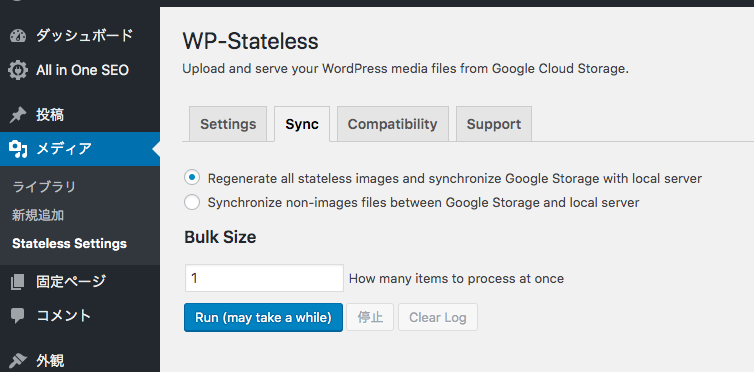Click the Clear Log button
Viewport: 754px width, 372px height.
click(x=438, y=317)
